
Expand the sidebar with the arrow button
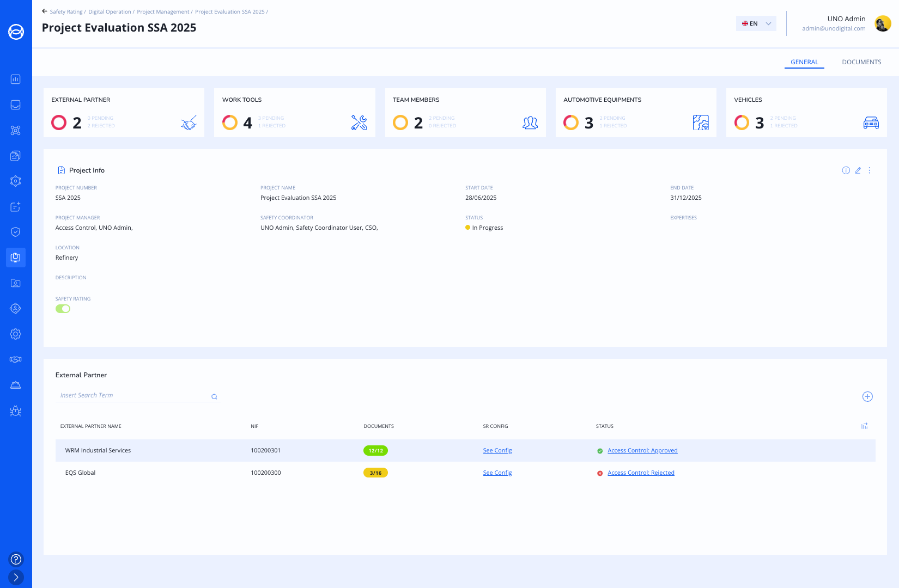pos(16,577)
